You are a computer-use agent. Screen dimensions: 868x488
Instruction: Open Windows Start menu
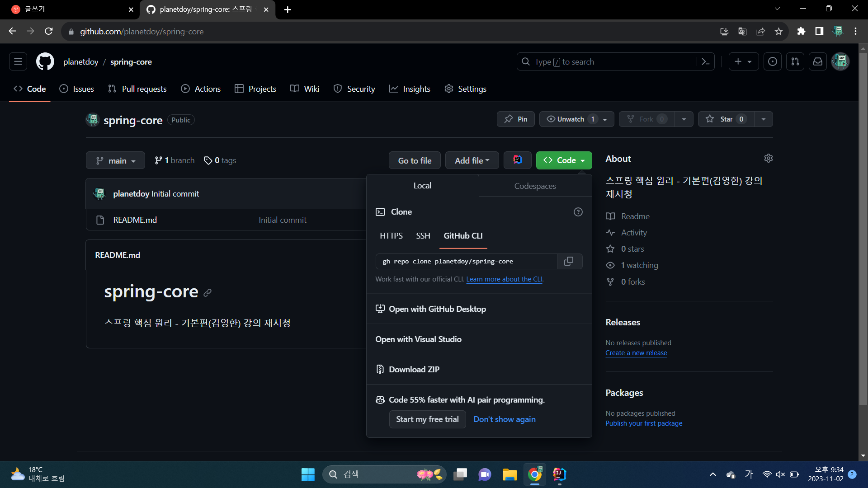(308, 474)
